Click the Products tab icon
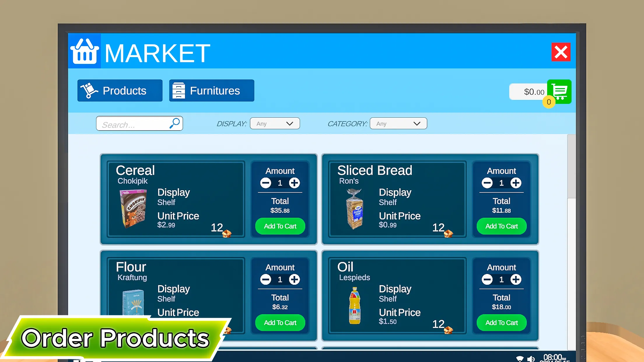644x362 pixels. click(88, 91)
